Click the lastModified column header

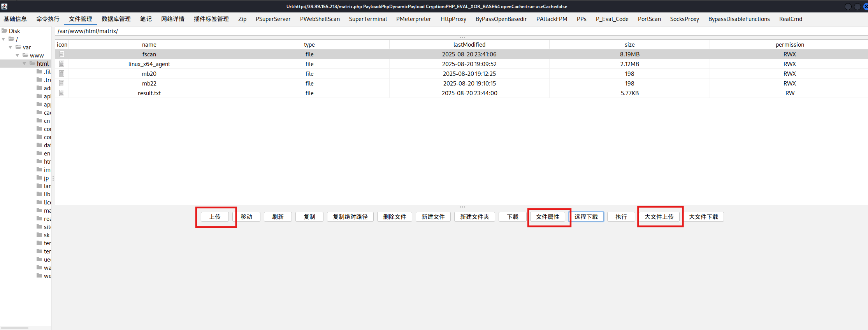point(469,44)
